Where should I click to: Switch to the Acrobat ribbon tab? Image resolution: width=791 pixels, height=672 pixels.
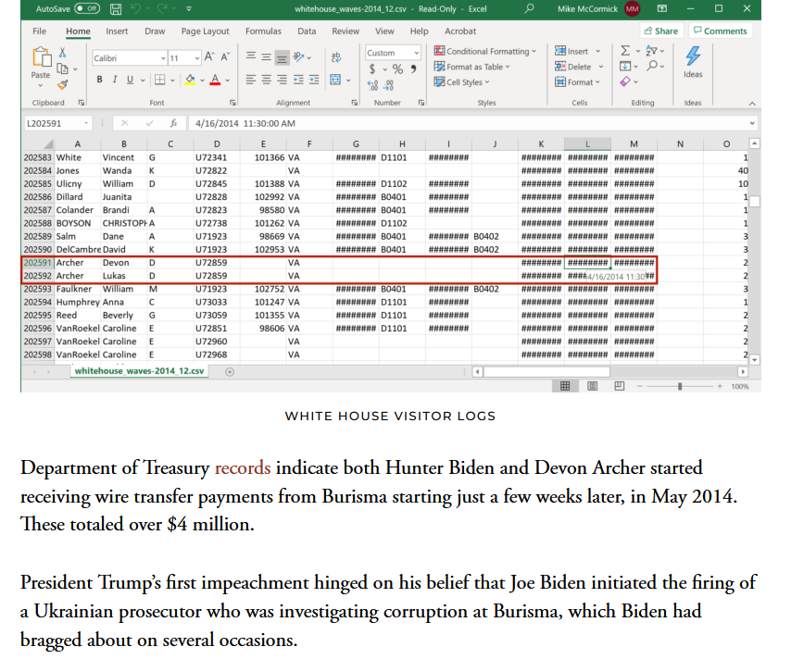pyautogui.click(x=460, y=31)
